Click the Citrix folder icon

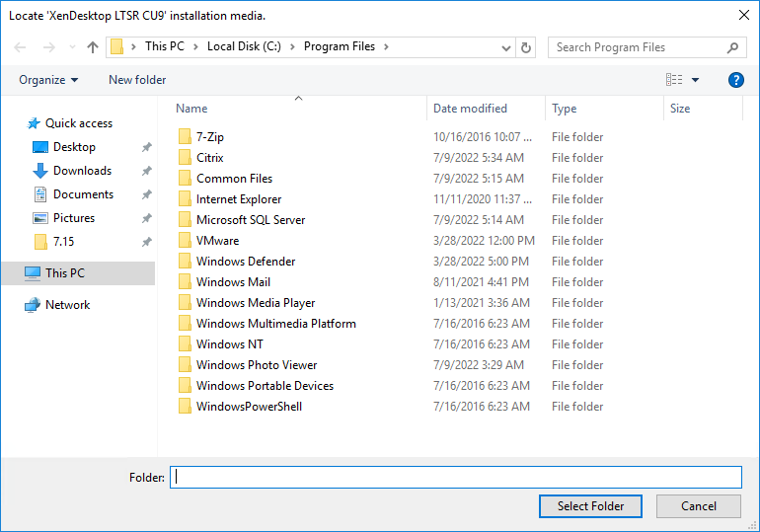pos(185,158)
